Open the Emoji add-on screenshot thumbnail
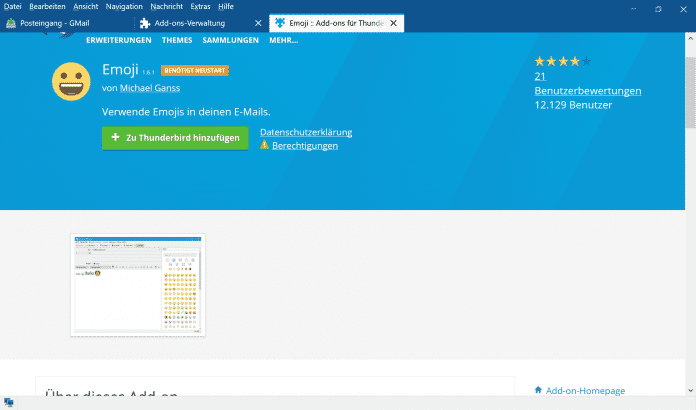The height and width of the screenshot is (410, 696). pyautogui.click(x=138, y=285)
